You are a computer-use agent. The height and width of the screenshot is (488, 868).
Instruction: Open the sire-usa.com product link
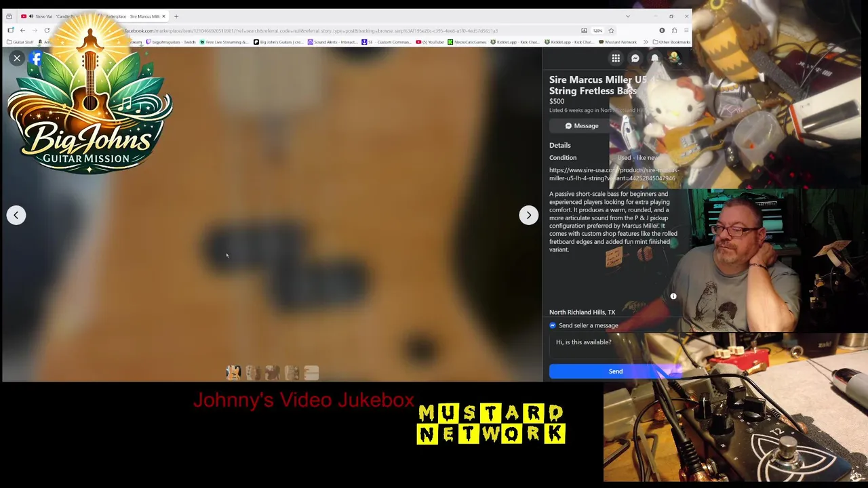click(612, 174)
